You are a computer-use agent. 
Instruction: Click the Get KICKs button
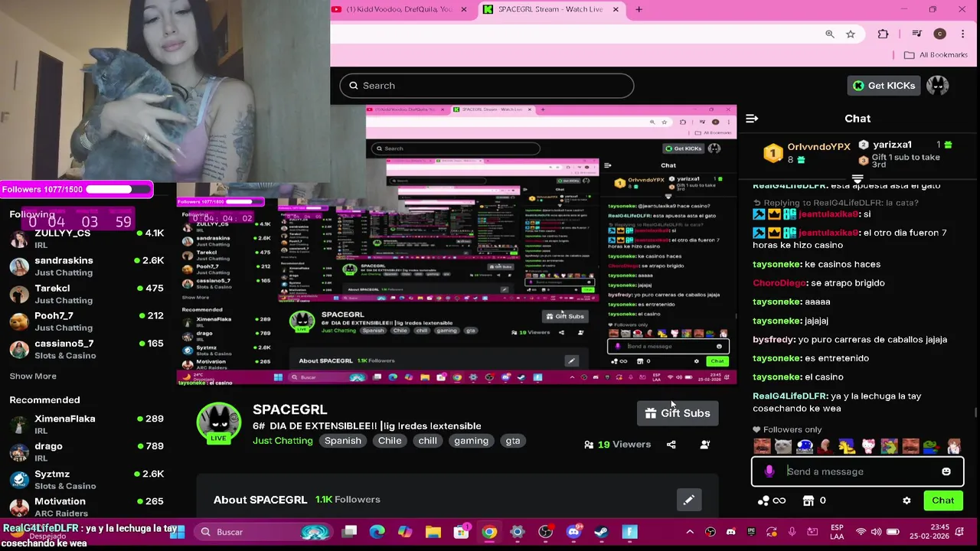tap(883, 86)
